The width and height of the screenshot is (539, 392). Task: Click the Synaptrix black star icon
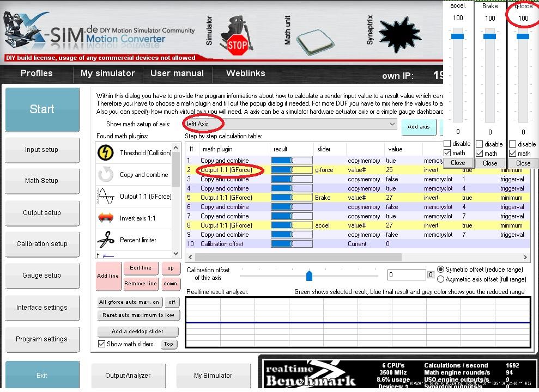(x=400, y=35)
